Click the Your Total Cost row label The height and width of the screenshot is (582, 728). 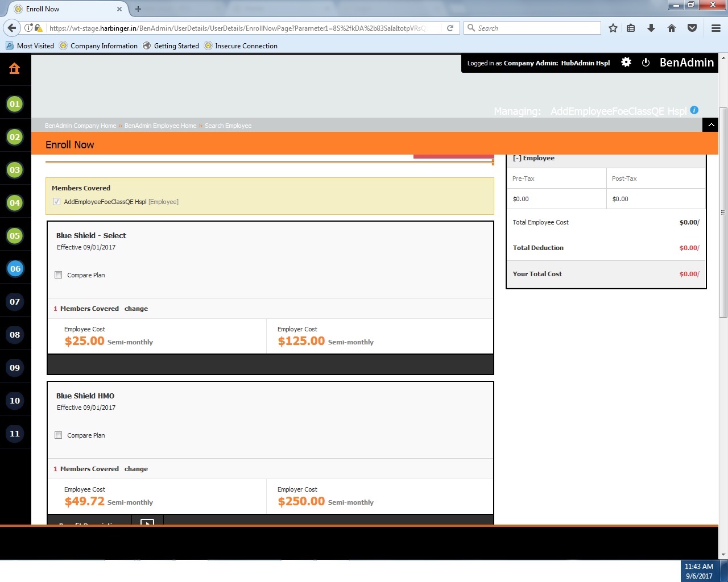pos(537,274)
